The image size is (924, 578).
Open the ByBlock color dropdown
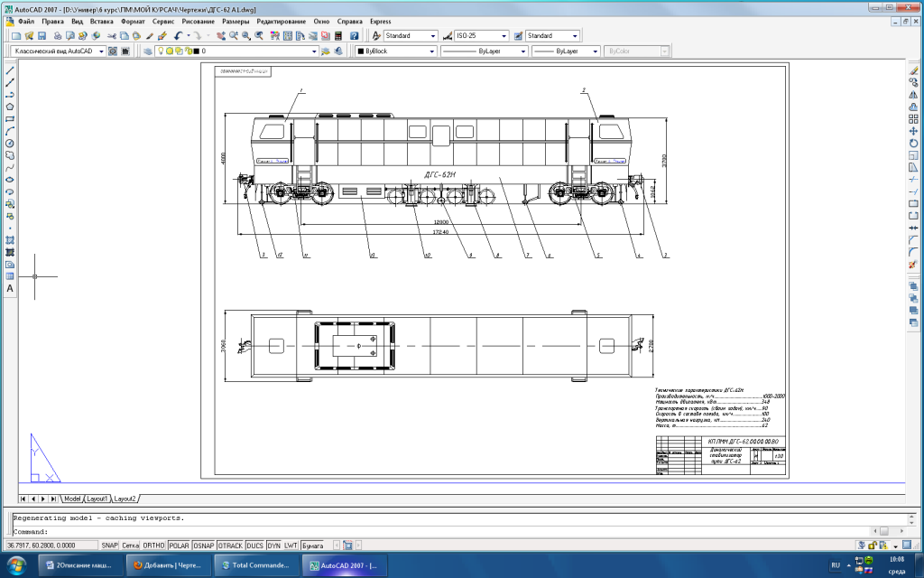pos(395,51)
